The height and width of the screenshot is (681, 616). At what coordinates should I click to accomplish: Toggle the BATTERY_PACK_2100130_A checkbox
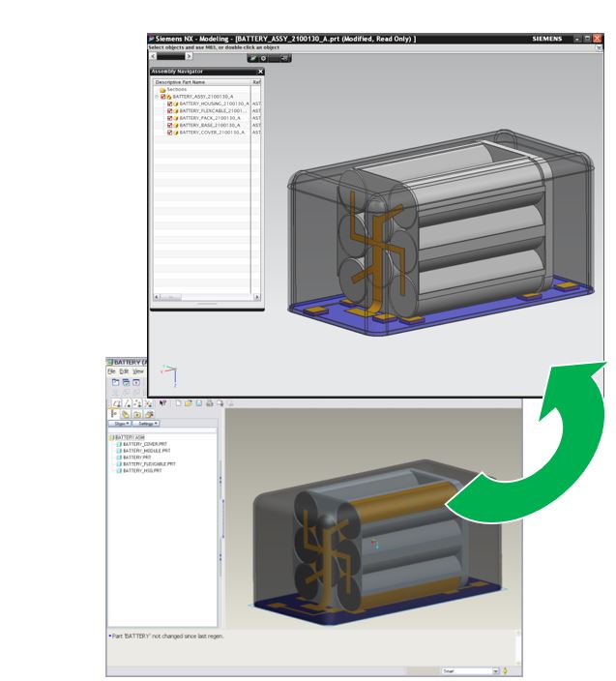170,118
